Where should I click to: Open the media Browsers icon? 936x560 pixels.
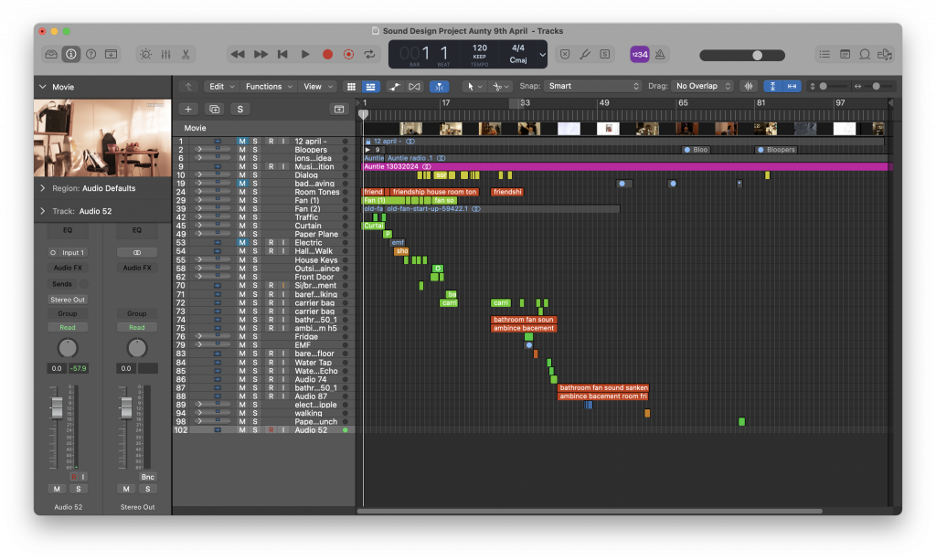885,54
